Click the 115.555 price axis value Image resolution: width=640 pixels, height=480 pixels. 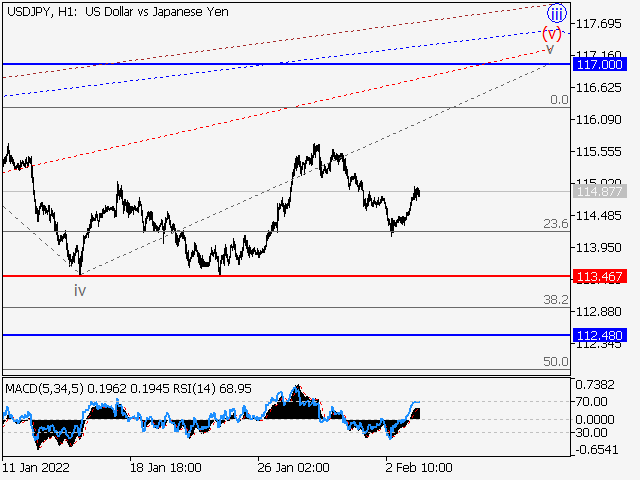click(x=598, y=151)
